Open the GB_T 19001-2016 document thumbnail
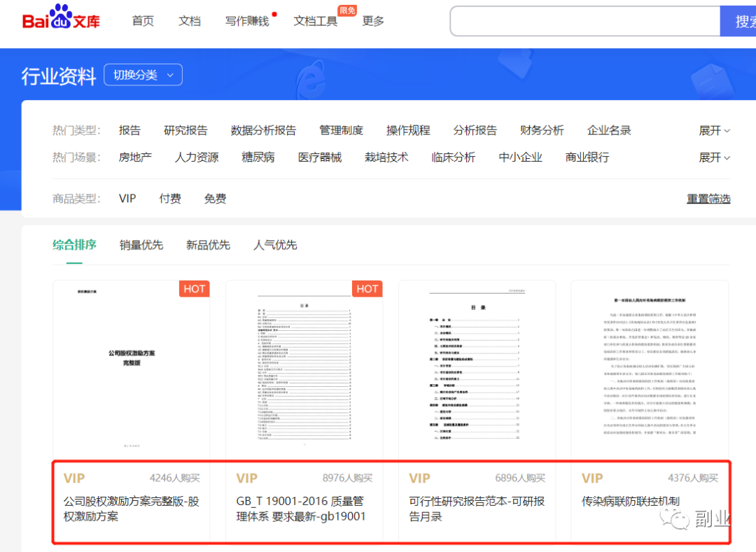 [304, 369]
